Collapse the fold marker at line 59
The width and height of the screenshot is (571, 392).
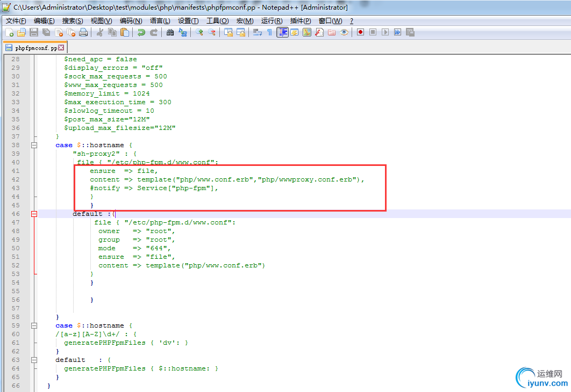tap(34, 325)
